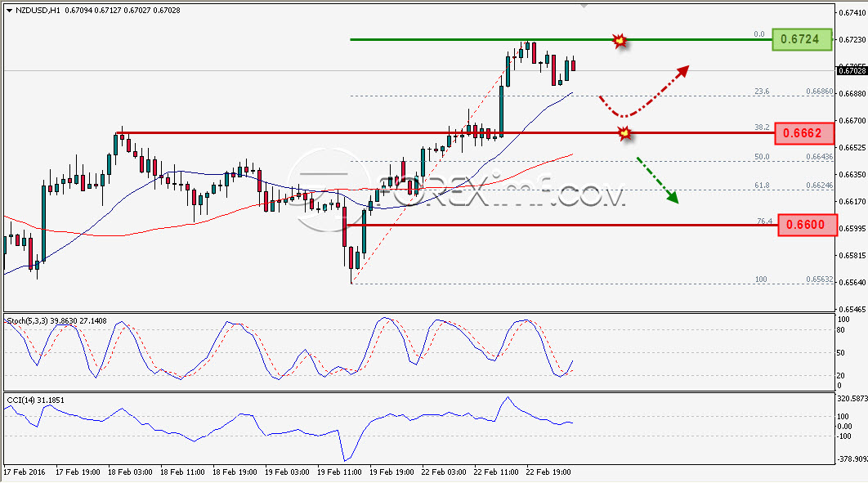Click the Stochastic scale value 20
868x483 pixels.
[841, 376]
